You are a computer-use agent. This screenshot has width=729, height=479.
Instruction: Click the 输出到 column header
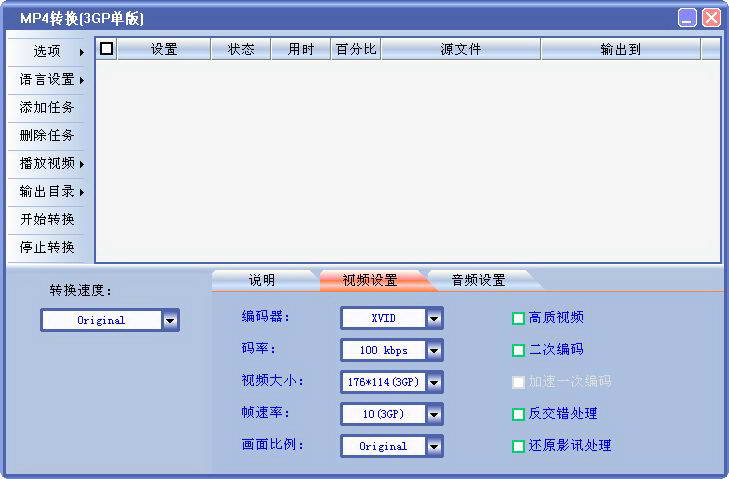pyautogui.click(x=621, y=49)
